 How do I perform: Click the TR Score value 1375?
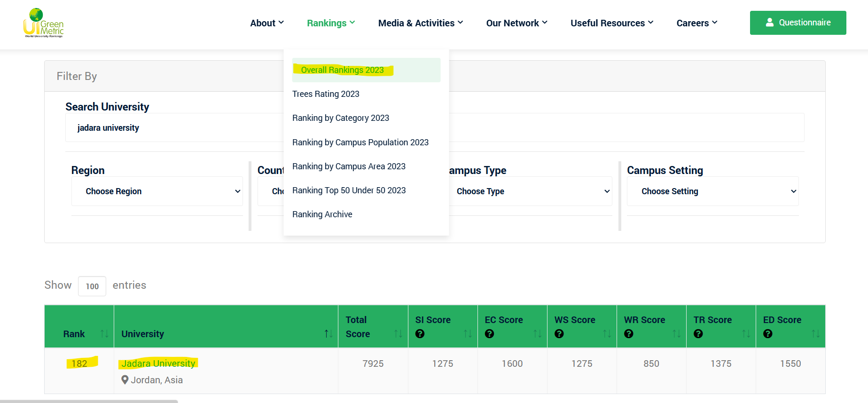721,363
